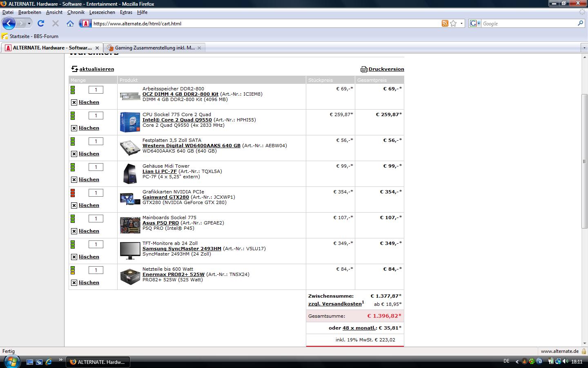Screen dimensions: 588x368
Task: Open the address bar URL history dropdown
Action: coord(461,23)
